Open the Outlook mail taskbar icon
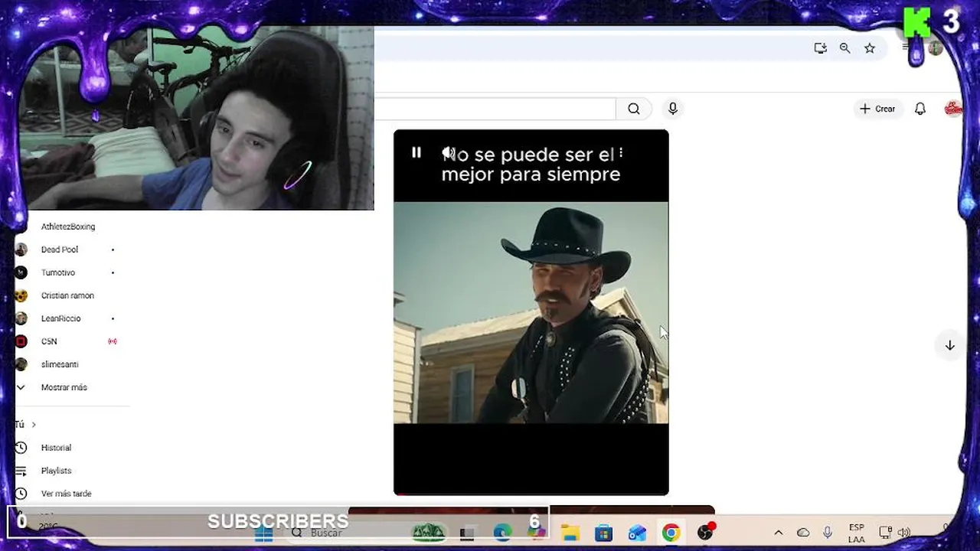Screen dimensions: 980x551 coord(638,533)
